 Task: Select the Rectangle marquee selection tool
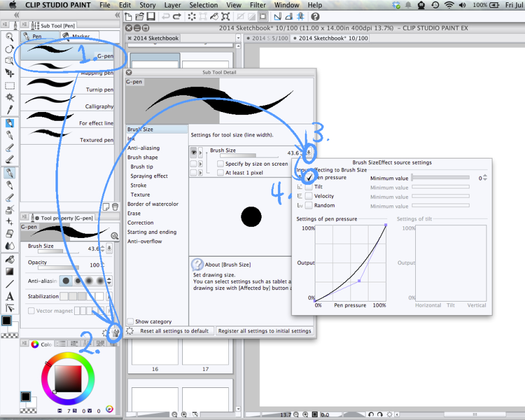click(10, 85)
